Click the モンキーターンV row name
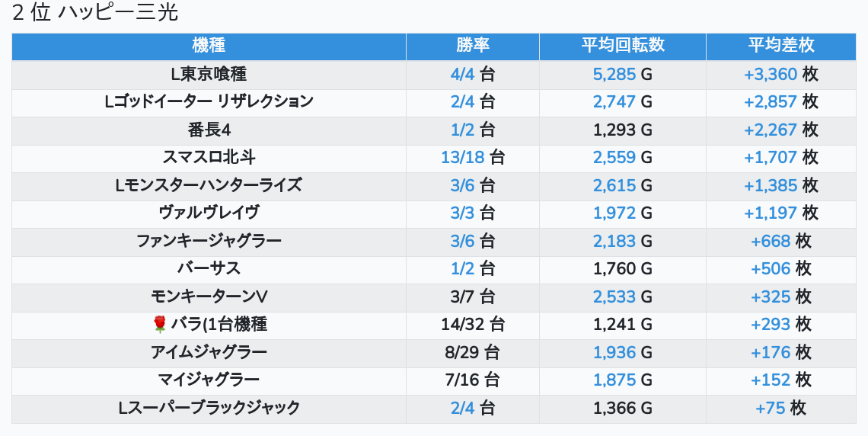The width and height of the screenshot is (868, 436). pos(209,297)
